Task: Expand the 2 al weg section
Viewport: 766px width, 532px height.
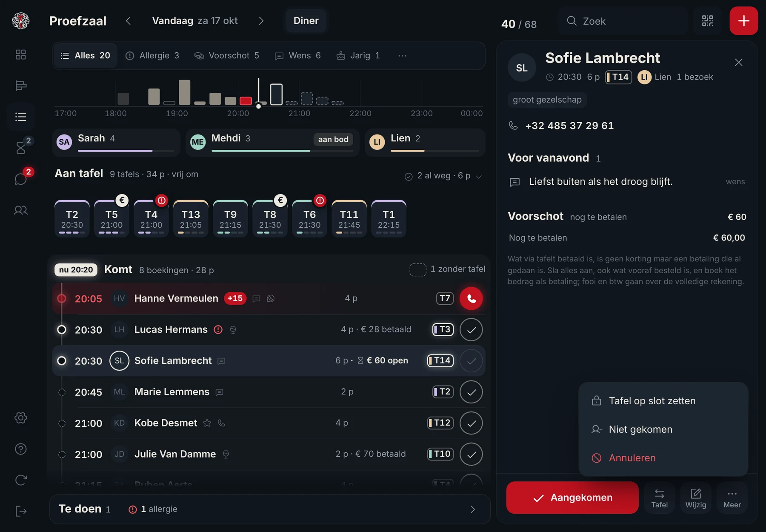Action: pos(443,176)
